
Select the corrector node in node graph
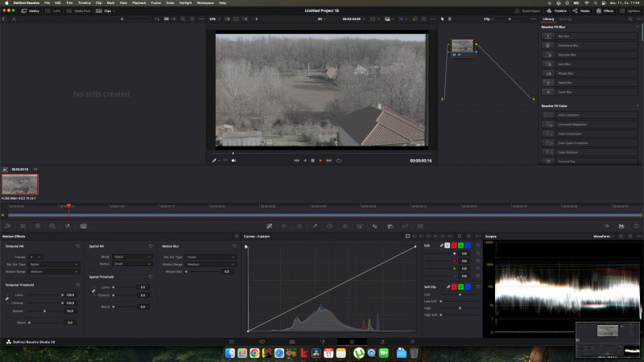(x=462, y=48)
